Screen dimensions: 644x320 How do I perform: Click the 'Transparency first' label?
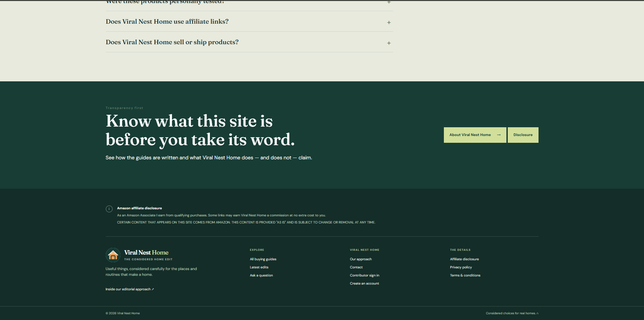pos(124,108)
